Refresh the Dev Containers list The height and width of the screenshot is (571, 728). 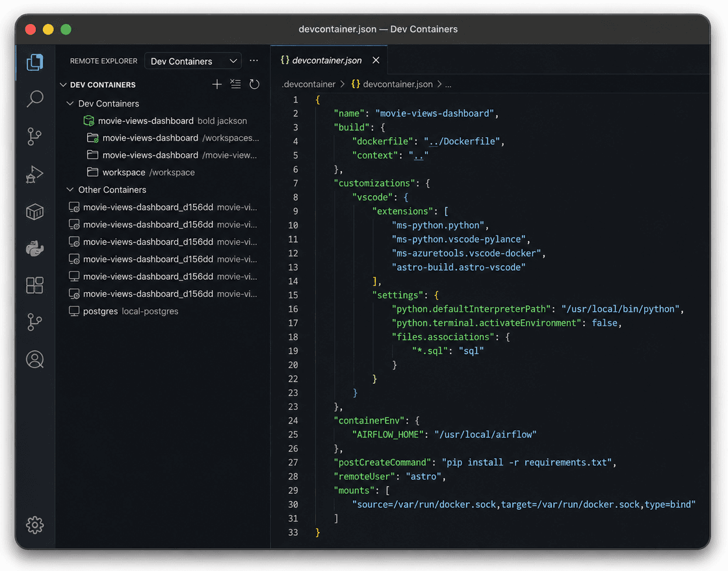click(x=254, y=84)
